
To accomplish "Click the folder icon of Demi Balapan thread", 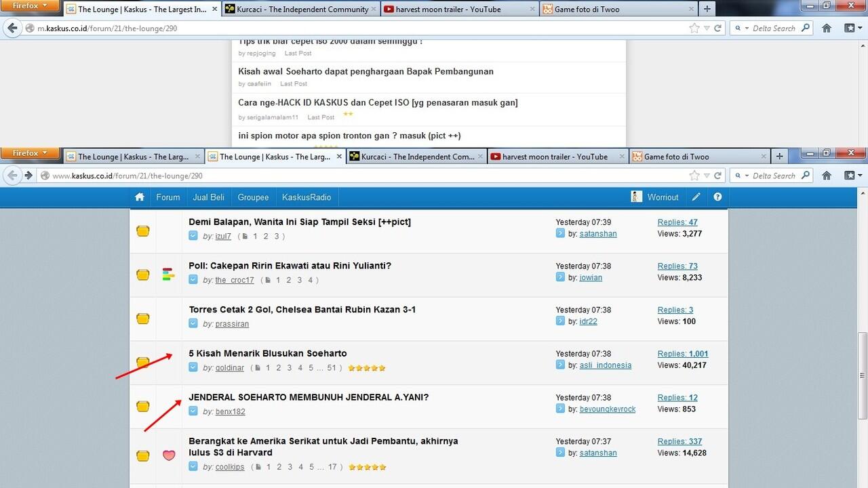I will (143, 230).
